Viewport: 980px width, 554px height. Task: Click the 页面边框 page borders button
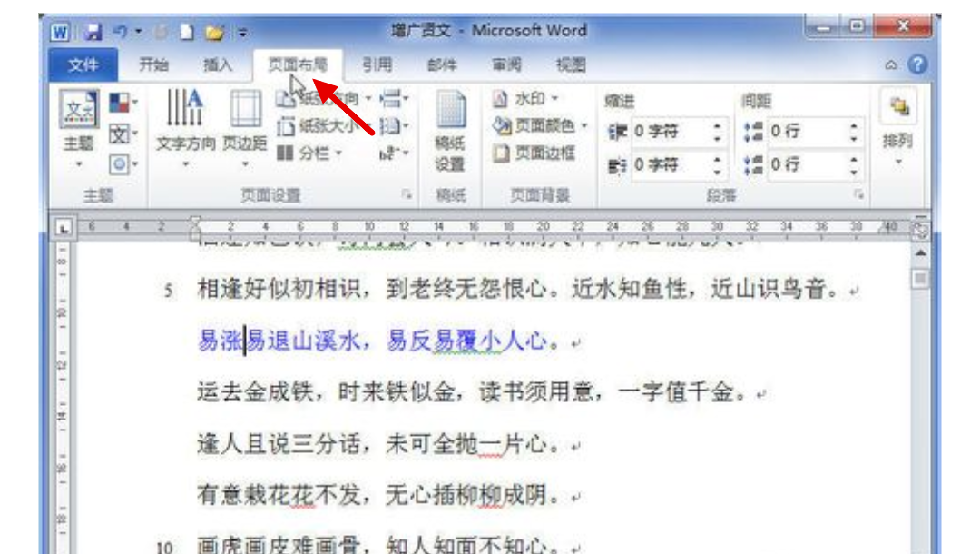(534, 153)
